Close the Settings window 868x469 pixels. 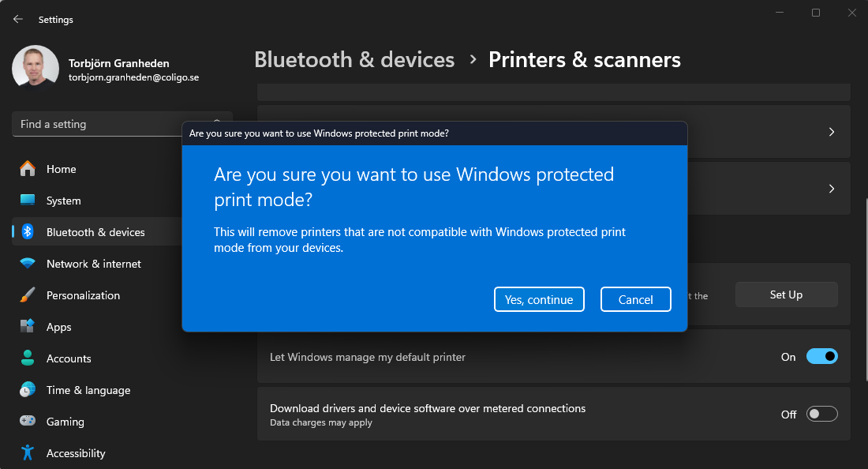pos(852,13)
